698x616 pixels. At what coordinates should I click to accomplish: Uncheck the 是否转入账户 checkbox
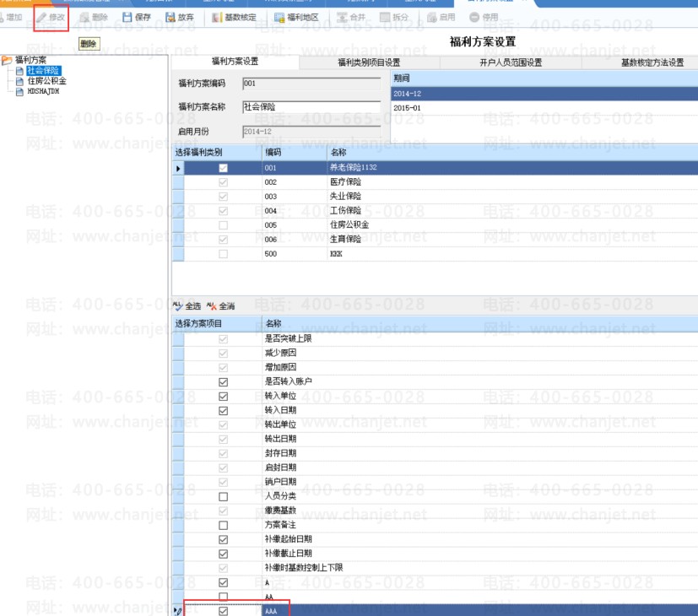click(x=223, y=382)
